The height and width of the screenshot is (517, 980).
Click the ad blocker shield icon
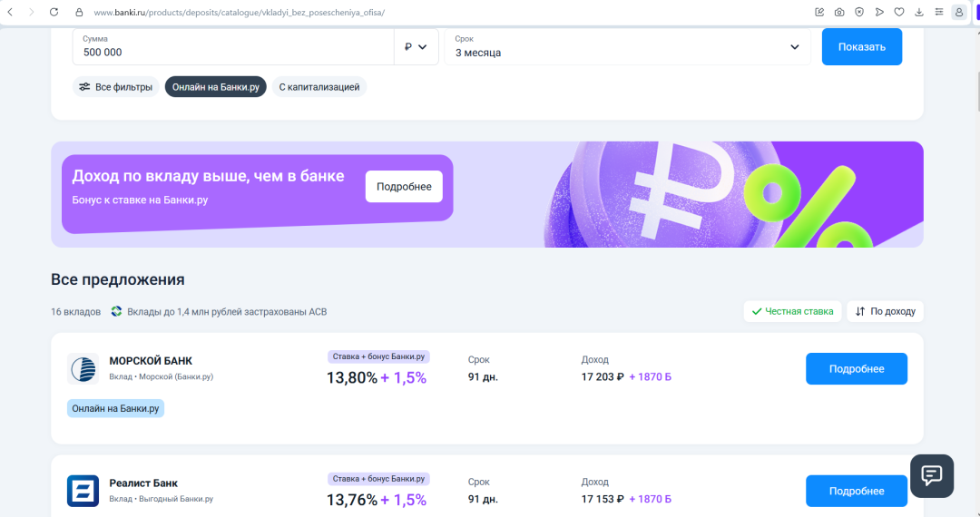[x=859, y=12]
